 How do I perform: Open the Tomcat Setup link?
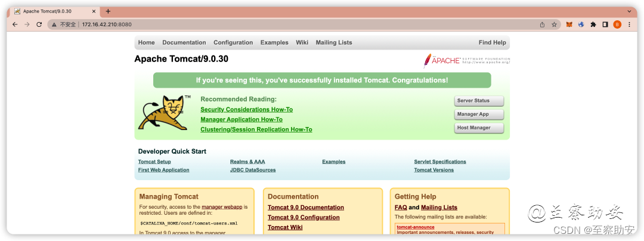coord(154,162)
